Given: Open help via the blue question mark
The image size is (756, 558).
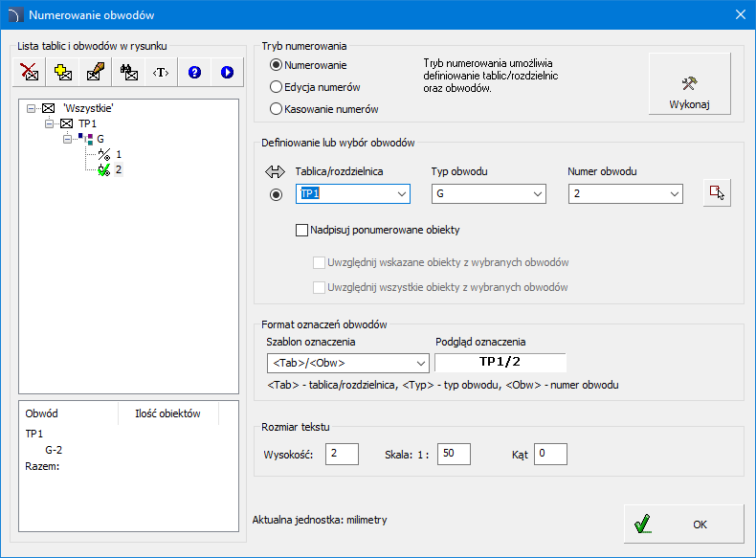Looking at the screenshot, I should point(194,72).
